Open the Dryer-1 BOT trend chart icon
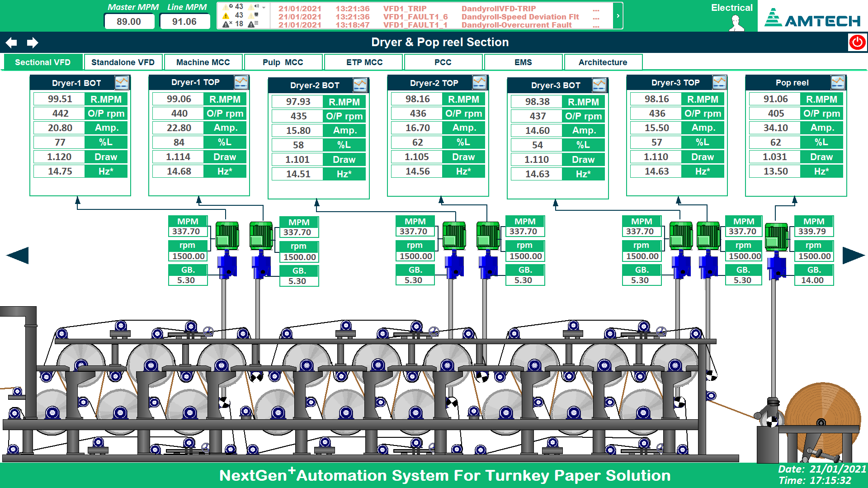 122,83
